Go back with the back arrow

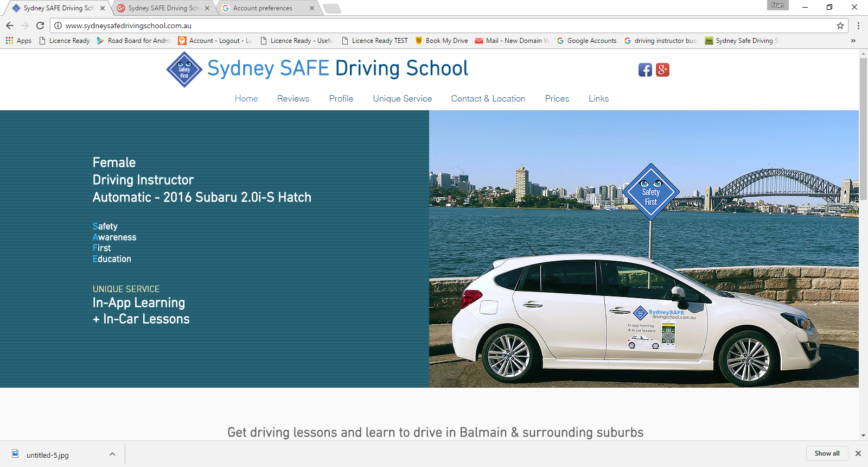(x=10, y=26)
